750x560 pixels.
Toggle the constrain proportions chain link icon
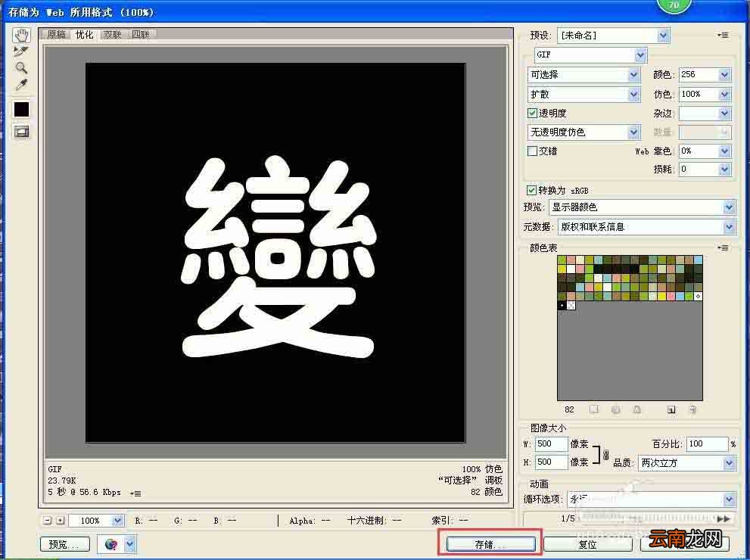coord(605,454)
